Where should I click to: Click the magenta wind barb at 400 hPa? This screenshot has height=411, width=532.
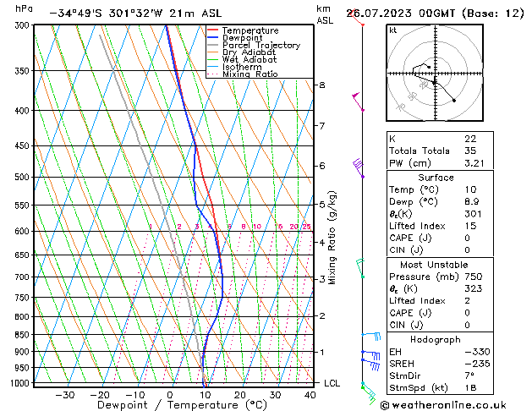point(358,101)
